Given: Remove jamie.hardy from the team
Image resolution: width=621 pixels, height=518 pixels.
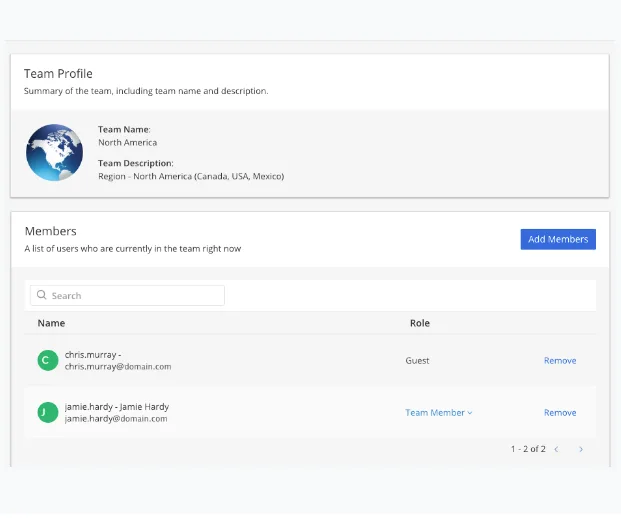Looking at the screenshot, I should pos(560,413).
